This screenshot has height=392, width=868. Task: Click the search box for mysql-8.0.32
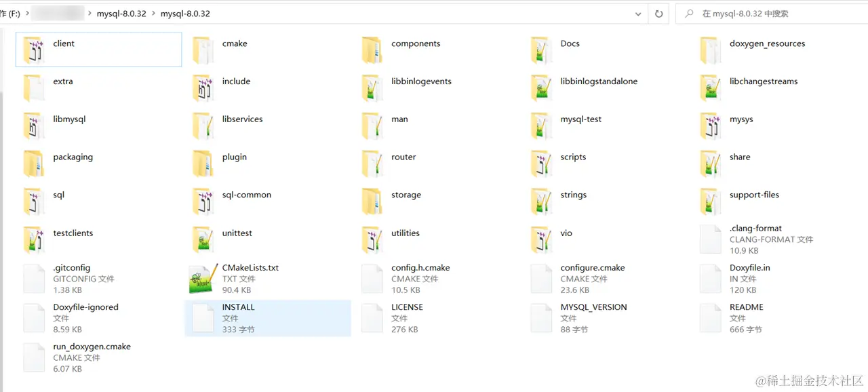(x=772, y=14)
